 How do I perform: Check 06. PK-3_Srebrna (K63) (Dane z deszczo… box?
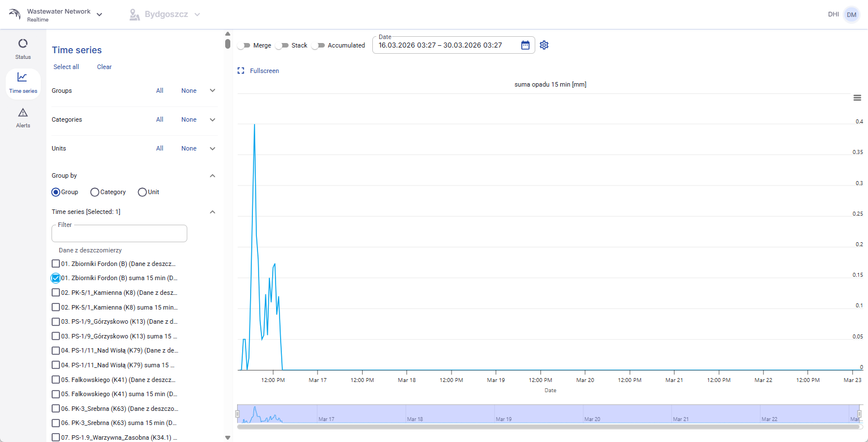pyautogui.click(x=55, y=408)
